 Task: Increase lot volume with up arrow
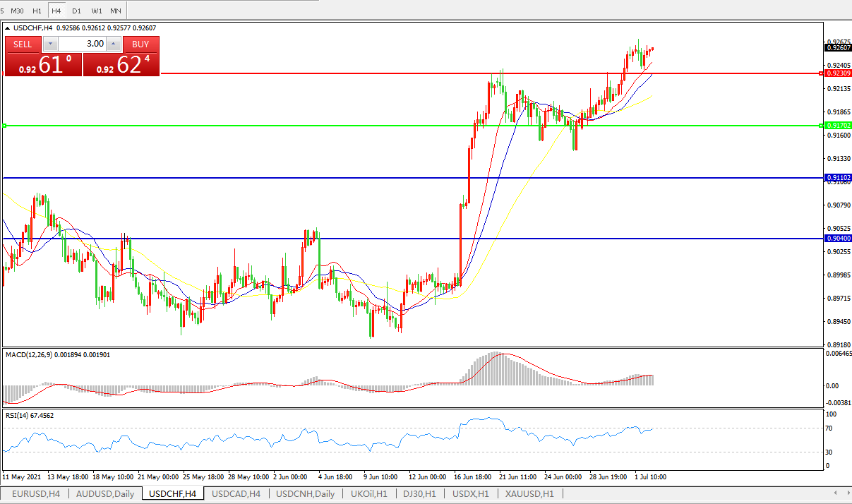(114, 44)
